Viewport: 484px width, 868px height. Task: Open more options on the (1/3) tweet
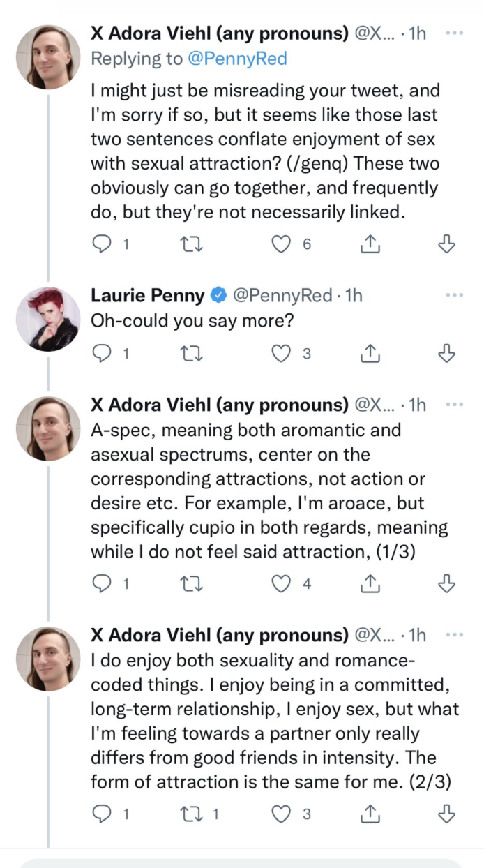454,405
